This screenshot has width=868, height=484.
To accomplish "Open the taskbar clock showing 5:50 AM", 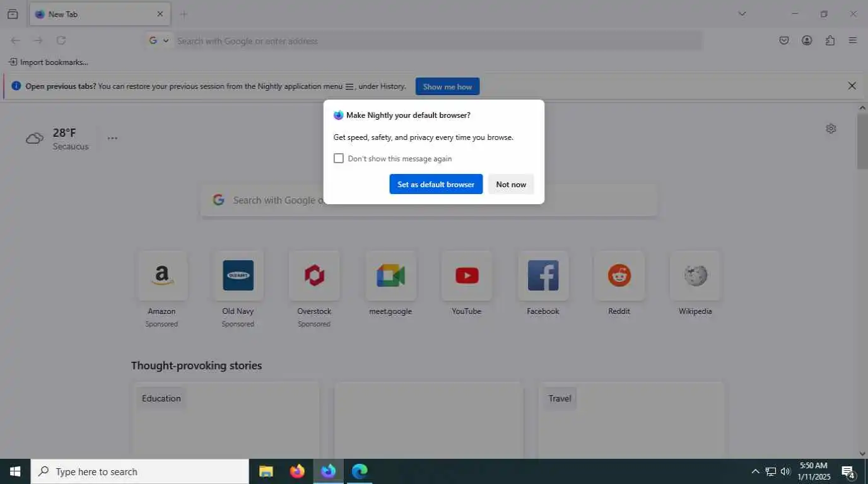I will pyautogui.click(x=814, y=471).
